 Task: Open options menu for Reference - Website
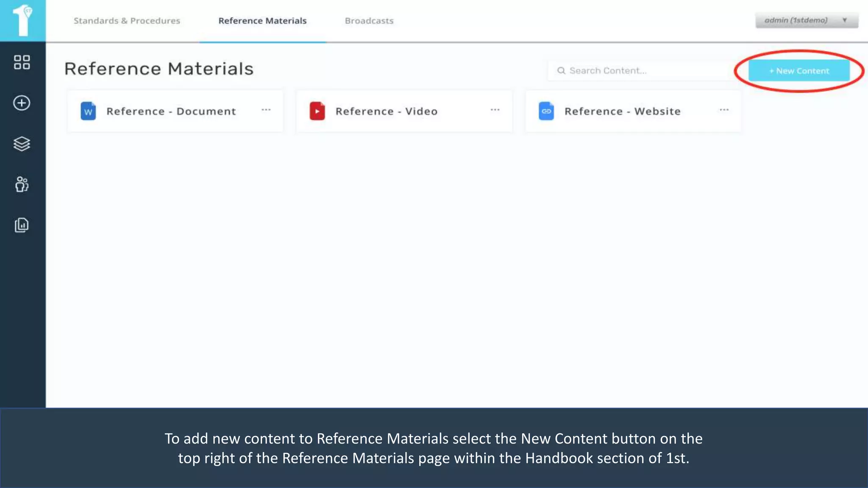click(x=724, y=110)
